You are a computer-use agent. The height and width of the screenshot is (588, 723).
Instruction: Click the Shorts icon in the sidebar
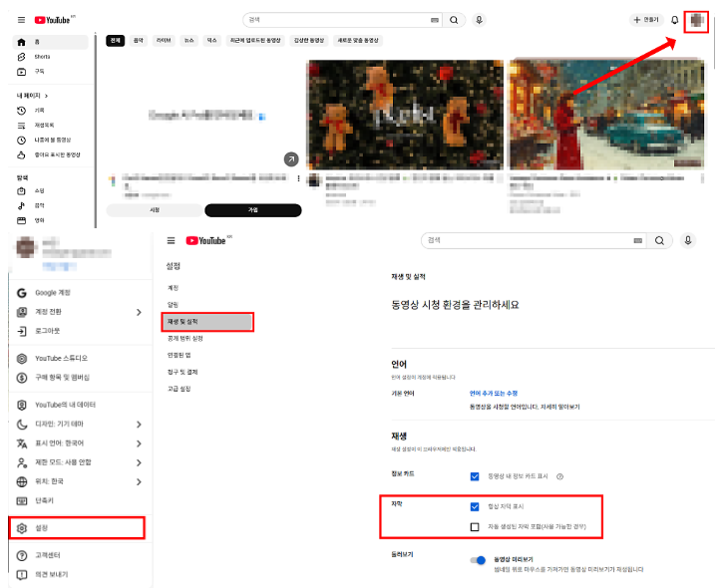(x=22, y=57)
